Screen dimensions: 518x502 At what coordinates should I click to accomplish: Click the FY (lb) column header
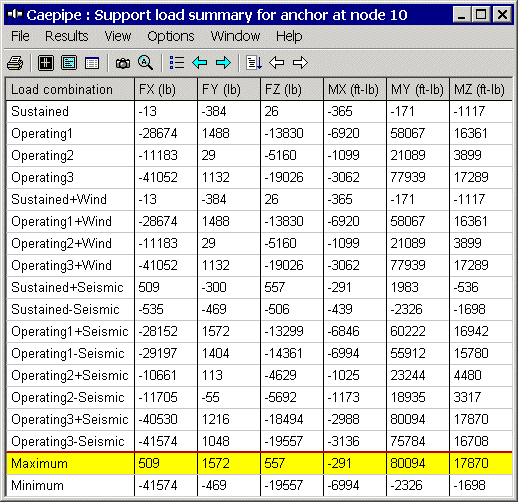[x=229, y=89]
